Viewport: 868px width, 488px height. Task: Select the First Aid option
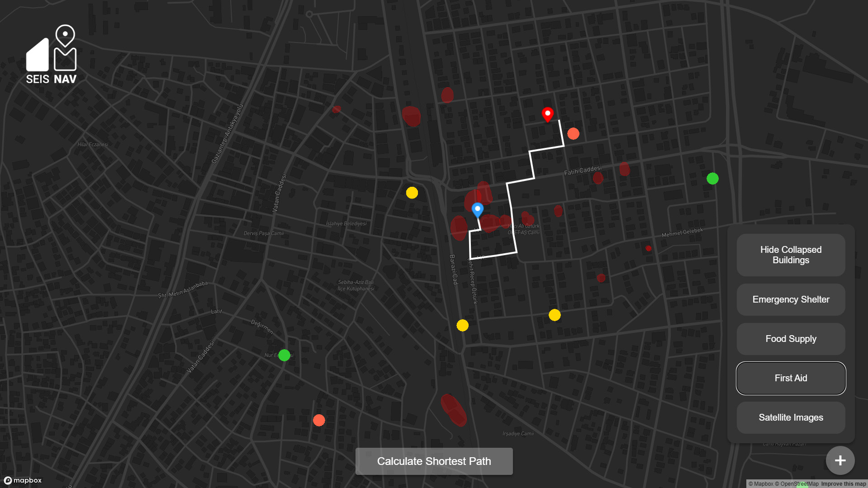pos(791,378)
